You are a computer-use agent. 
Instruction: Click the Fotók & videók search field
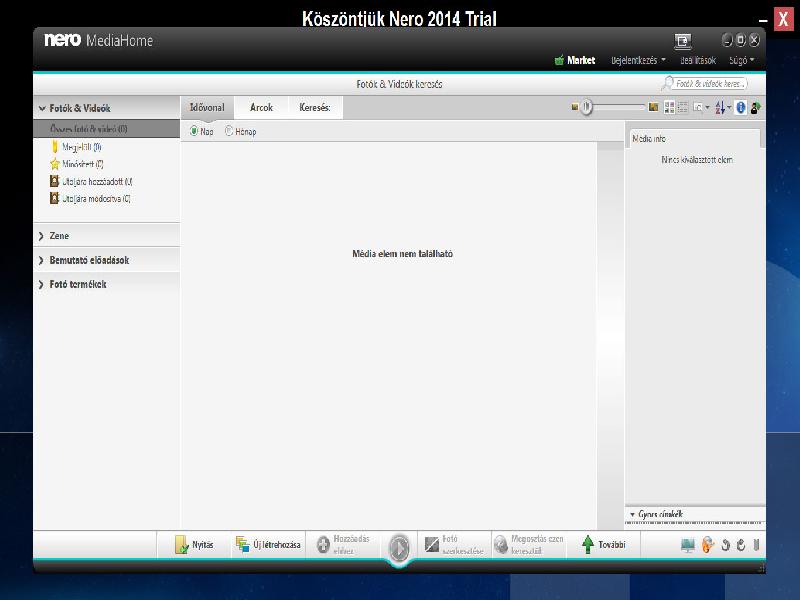coord(709,84)
